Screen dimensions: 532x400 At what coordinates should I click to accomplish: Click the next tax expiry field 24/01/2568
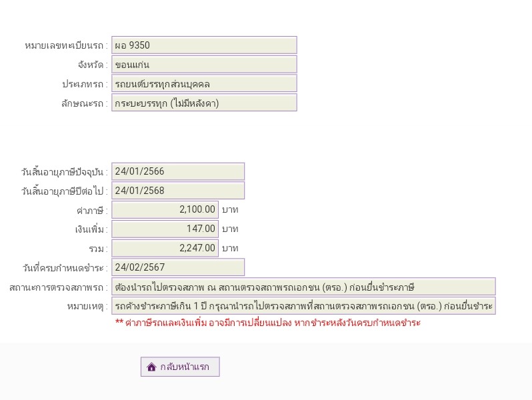178,190
